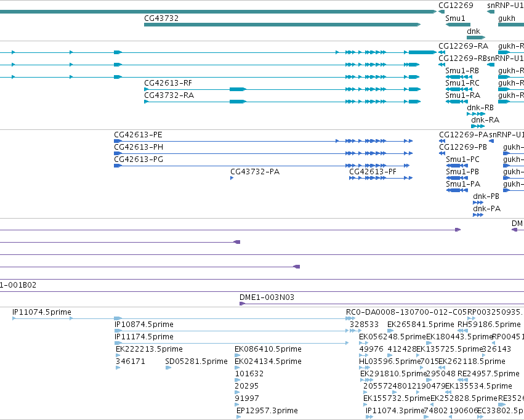Image resolution: width=524 pixels, height=420 pixels.
Task: Click the CG12269 gene label
Action: pyautogui.click(x=456, y=6)
